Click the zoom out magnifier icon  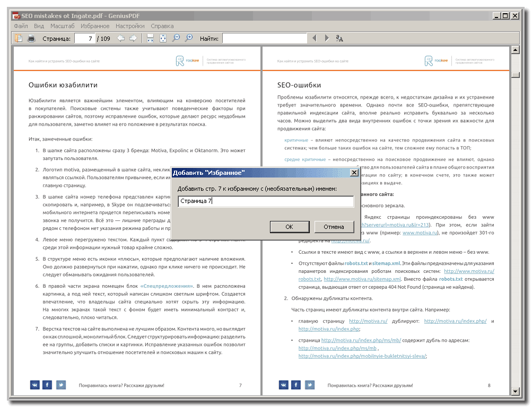point(176,38)
